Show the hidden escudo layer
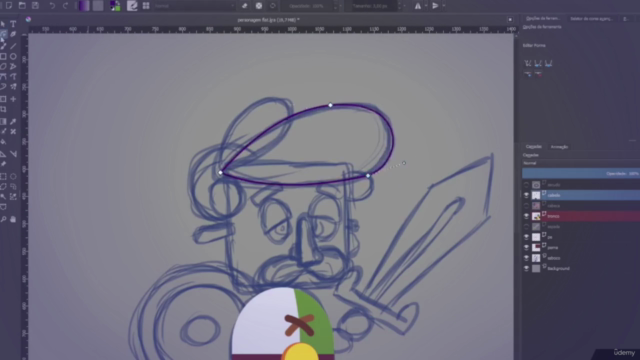Screen dimensions: 640x360 tap(526, 185)
